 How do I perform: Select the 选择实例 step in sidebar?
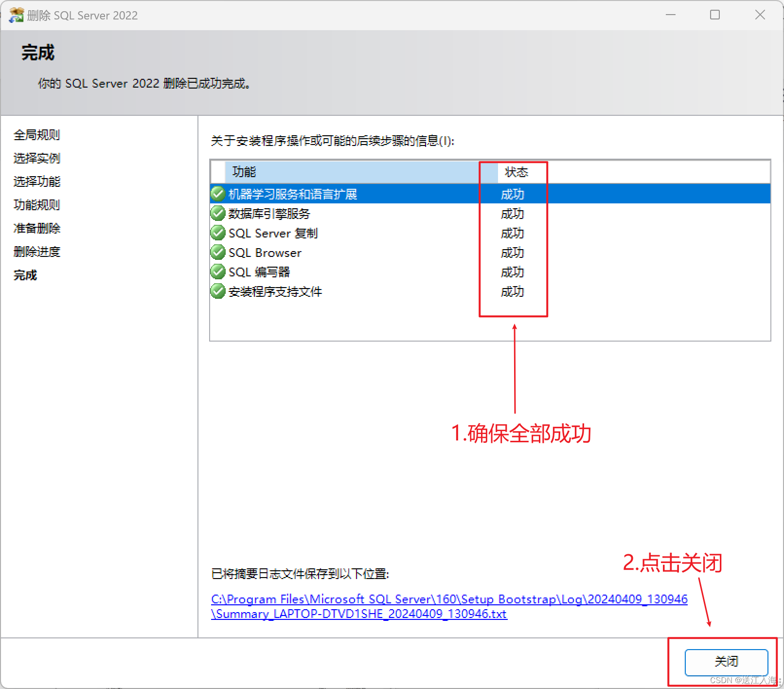click(x=37, y=158)
